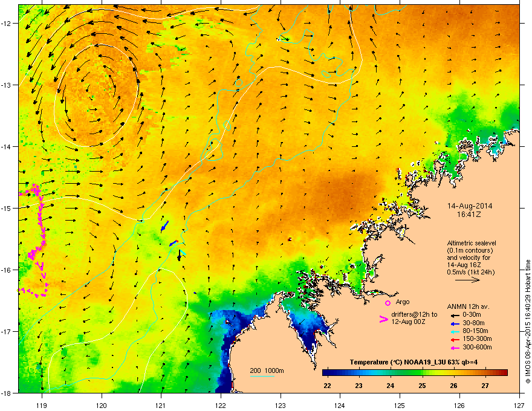
Task: Click the blue 30-80m legend arrow
Action: (x=455, y=323)
